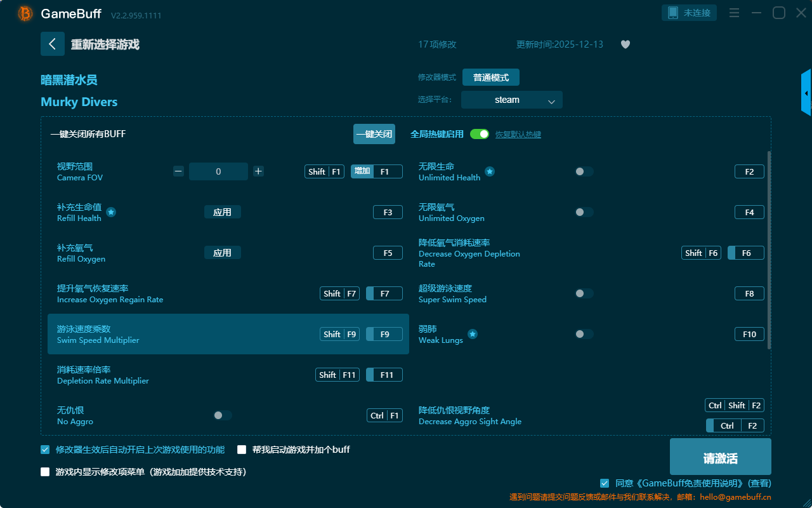Click the F9 hotkey for Swim Speed Multiplier
This screenshot has width=812, height=508.
(x=384, y=334)
